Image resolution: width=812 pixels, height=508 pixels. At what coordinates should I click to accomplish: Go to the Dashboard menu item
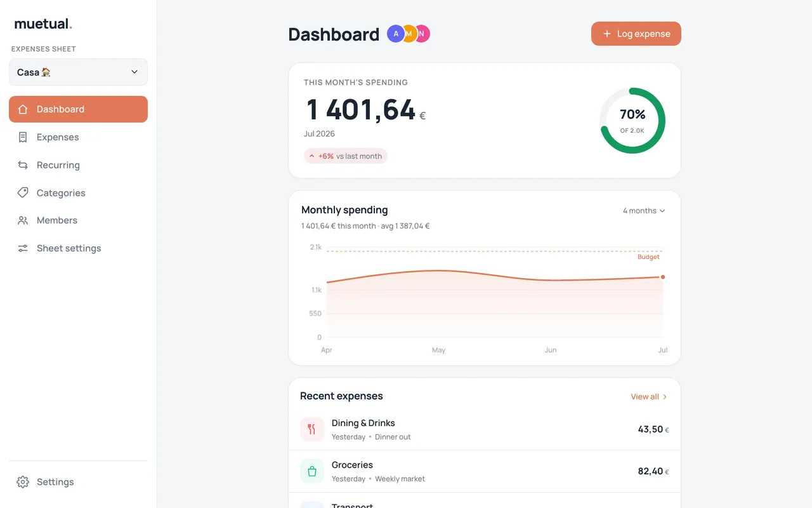pyautogui.click(x=78, y=109)
